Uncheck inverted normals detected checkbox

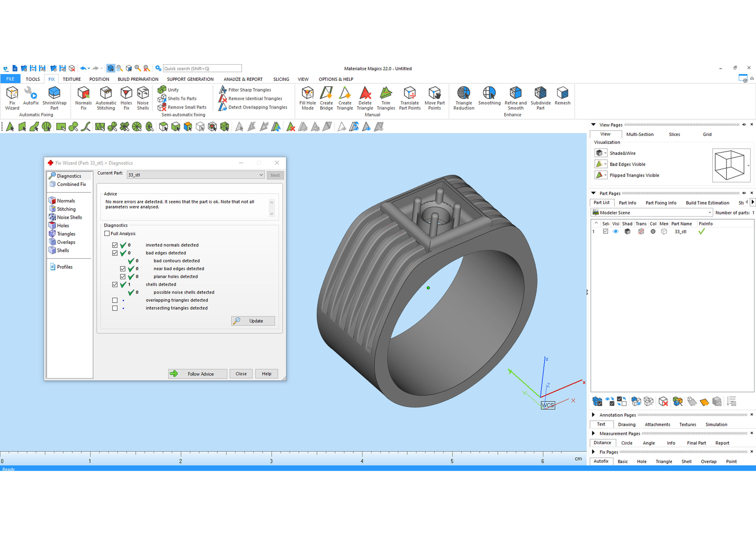click(115, 245)
